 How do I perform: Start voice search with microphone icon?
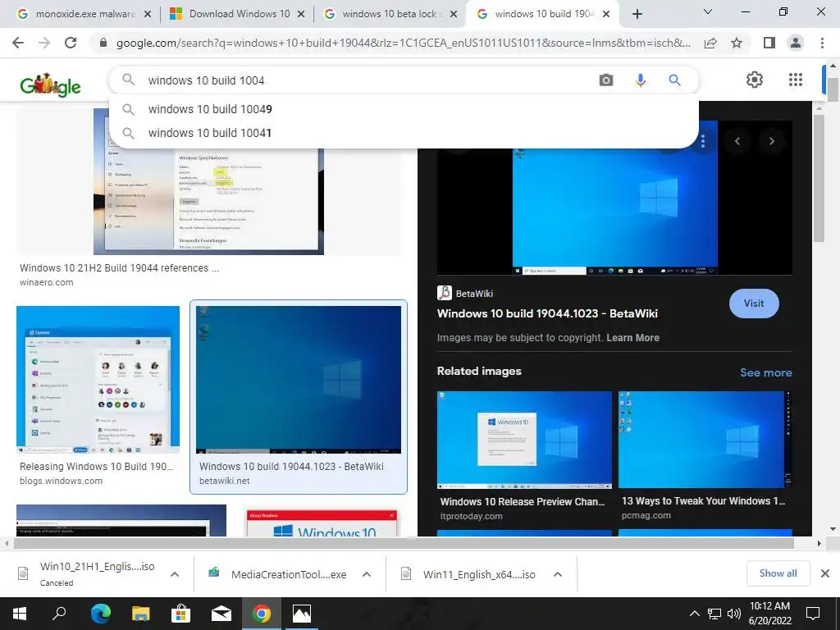click(640, 80)
